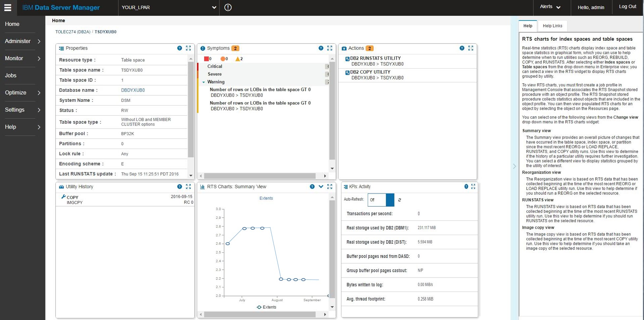Collapse the help side panel arrow
Screen dimensions: 644x320
pos(515,166)
